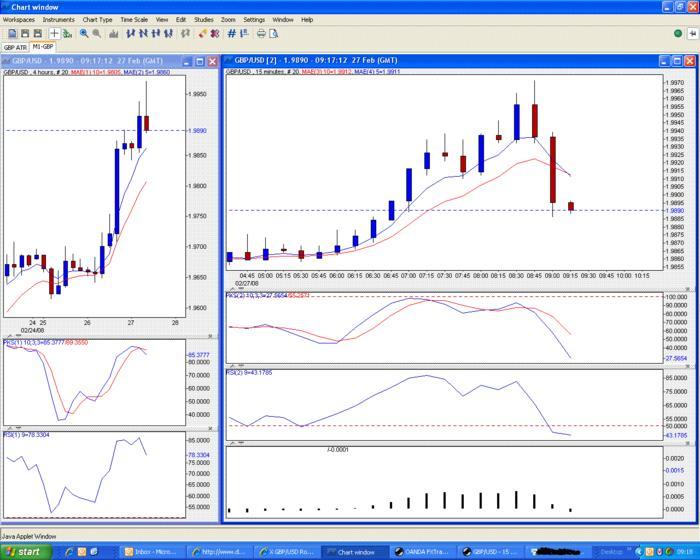Minimize the GBP/USD [2] 15-minute chart window
The image size is (700, 560).
click(x=665, y=61)
